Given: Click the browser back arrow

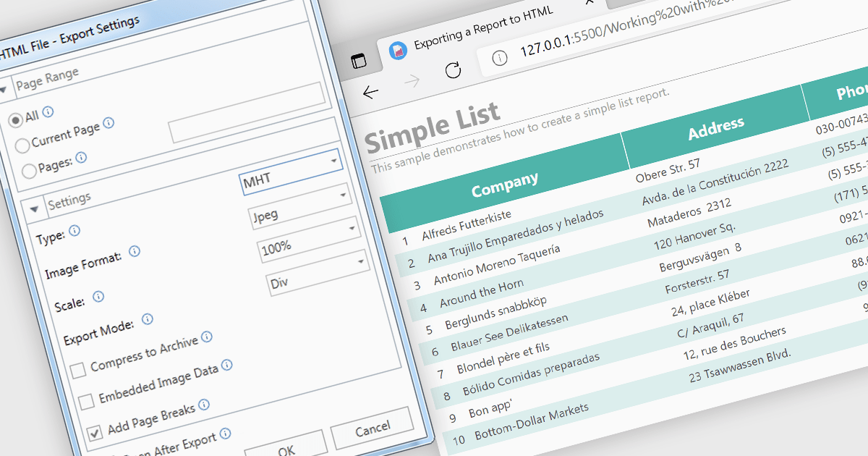Looking at the screenshot, I should [x=370, y=93].
